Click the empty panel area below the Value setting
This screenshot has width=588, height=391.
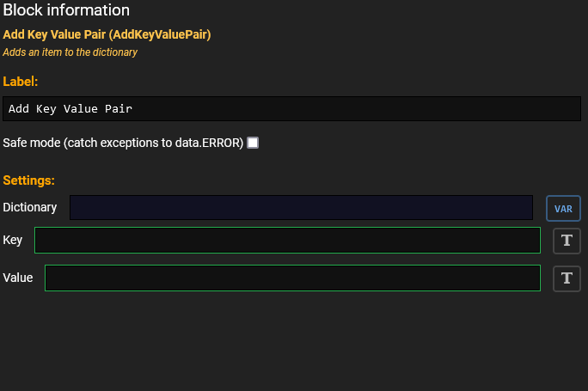click(292, 344)
